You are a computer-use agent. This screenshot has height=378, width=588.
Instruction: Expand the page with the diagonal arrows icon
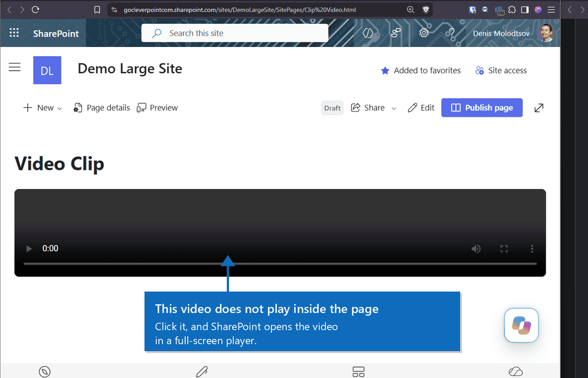[x=539, y=108]
